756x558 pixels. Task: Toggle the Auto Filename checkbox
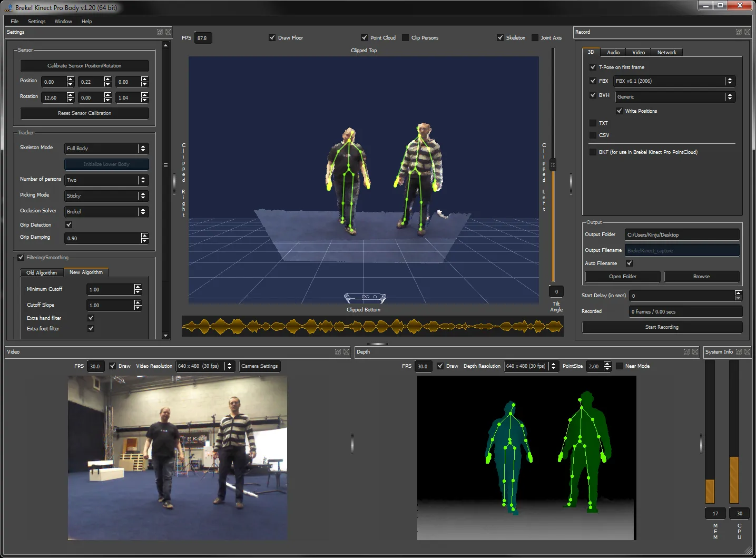click(629, 263)
